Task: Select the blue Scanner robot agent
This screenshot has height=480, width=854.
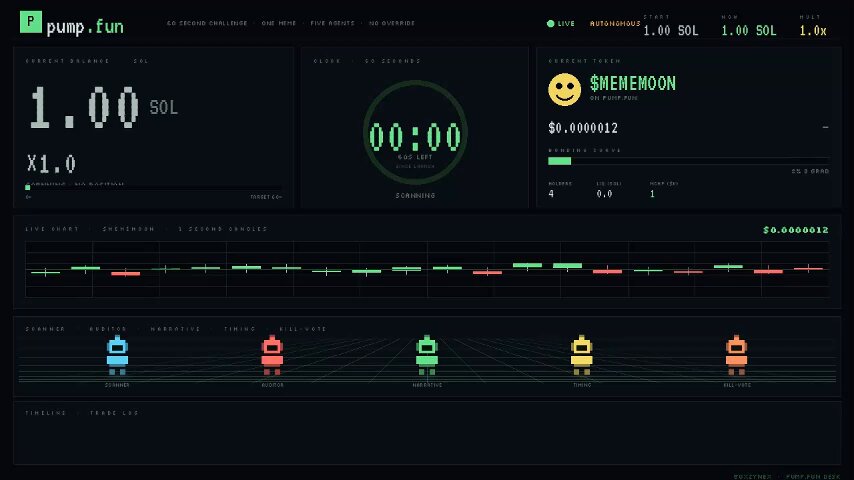Action: pyautogui.click(x=117, y=355)
